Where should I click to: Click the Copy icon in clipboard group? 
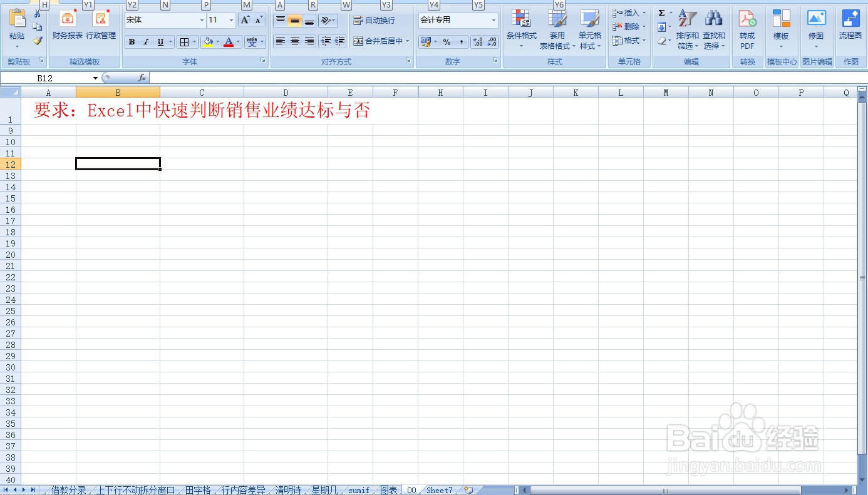38,27
